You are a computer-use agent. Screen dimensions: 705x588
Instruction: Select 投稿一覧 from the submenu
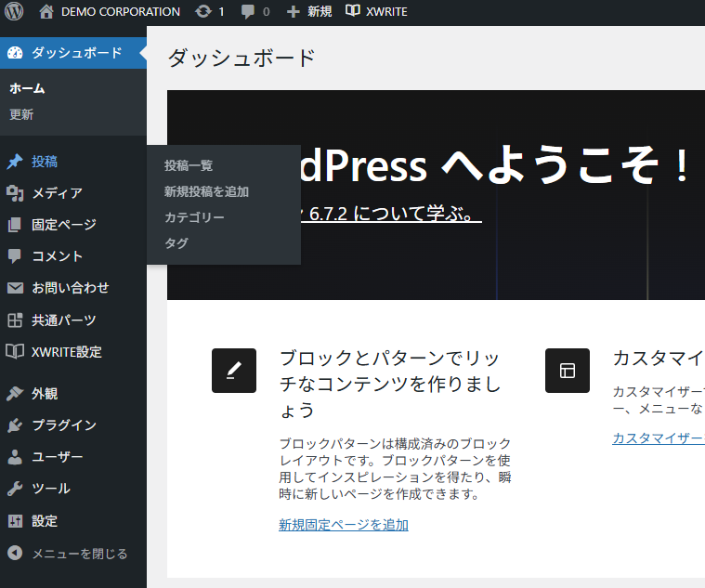pos(189,165)
